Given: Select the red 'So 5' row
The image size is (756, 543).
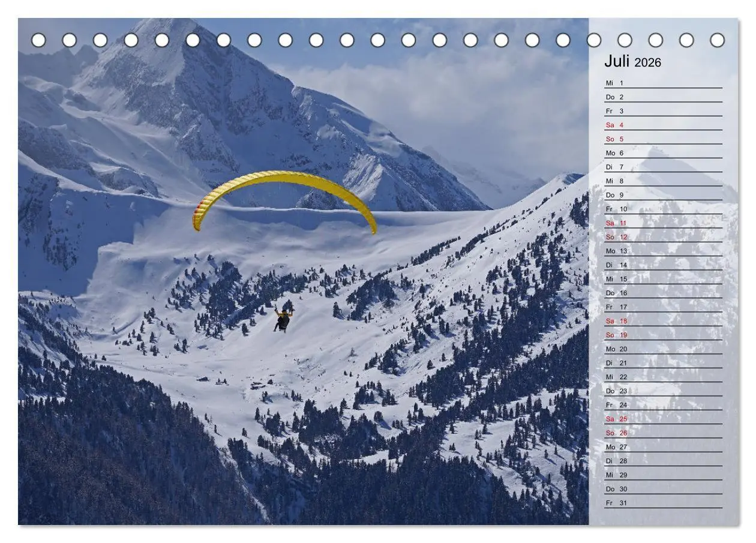Looking at the screenshot, I should point(663,139).
